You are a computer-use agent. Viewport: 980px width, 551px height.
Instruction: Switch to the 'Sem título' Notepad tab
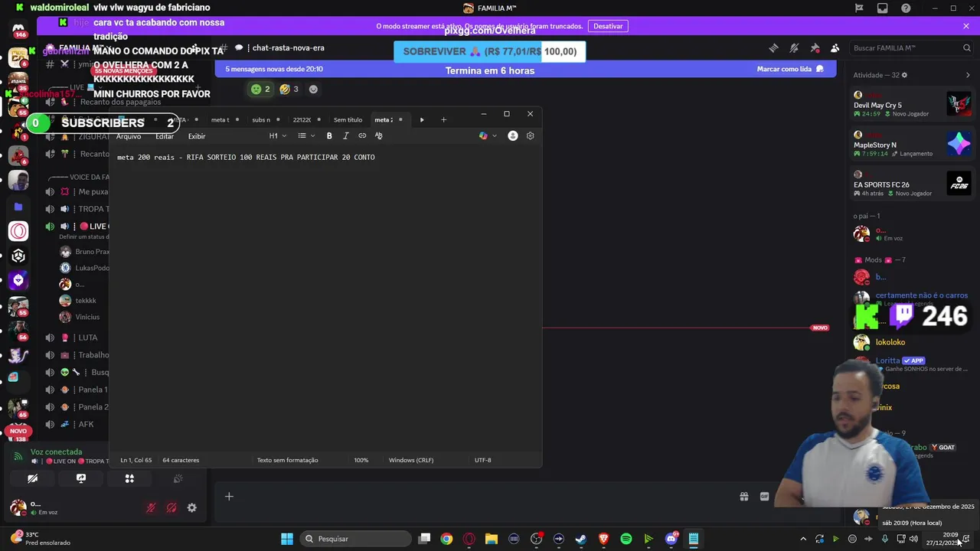point(348,119)
